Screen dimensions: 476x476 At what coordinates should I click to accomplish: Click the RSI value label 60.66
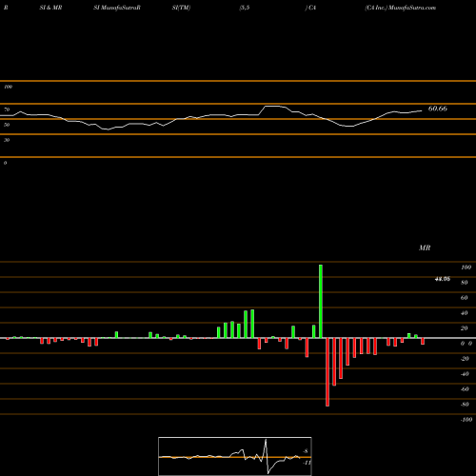tap(438, 109)
